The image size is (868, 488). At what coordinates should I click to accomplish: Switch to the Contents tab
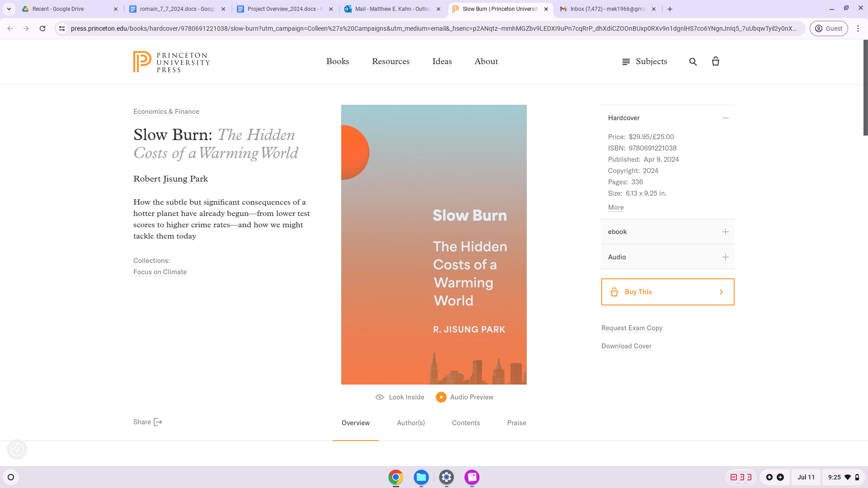point(466,423)
